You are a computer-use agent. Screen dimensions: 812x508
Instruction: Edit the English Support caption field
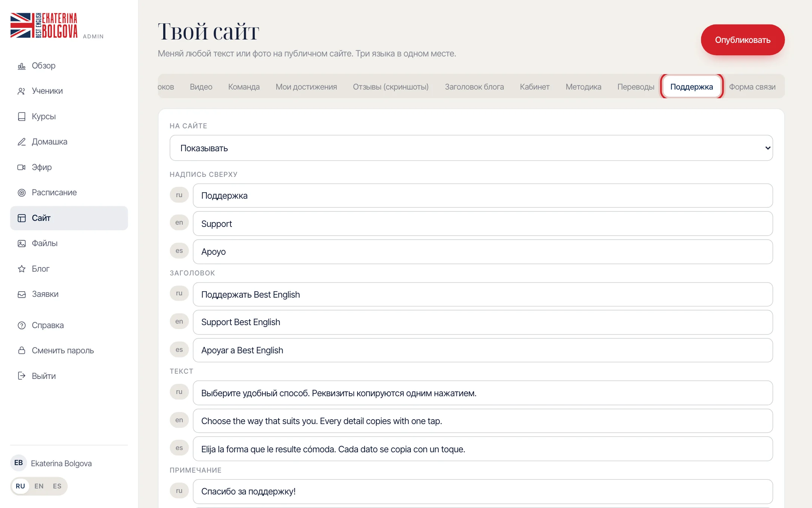tap(483, 224)
